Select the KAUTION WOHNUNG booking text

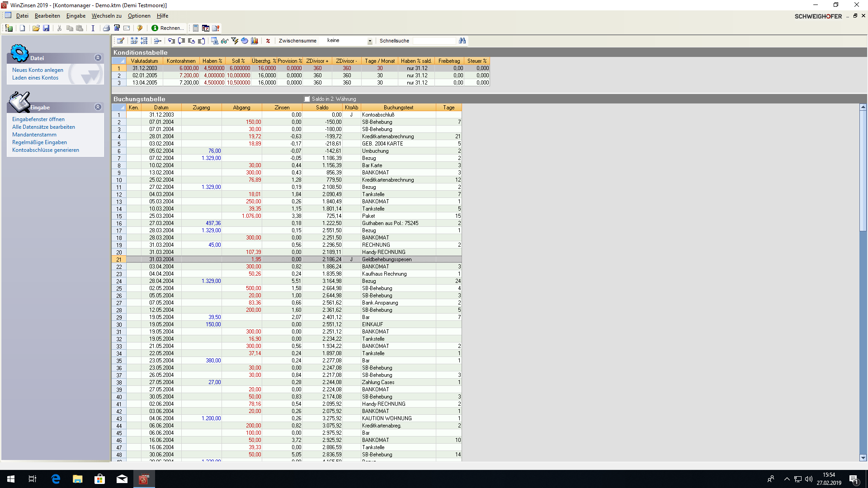coord(387,418)
